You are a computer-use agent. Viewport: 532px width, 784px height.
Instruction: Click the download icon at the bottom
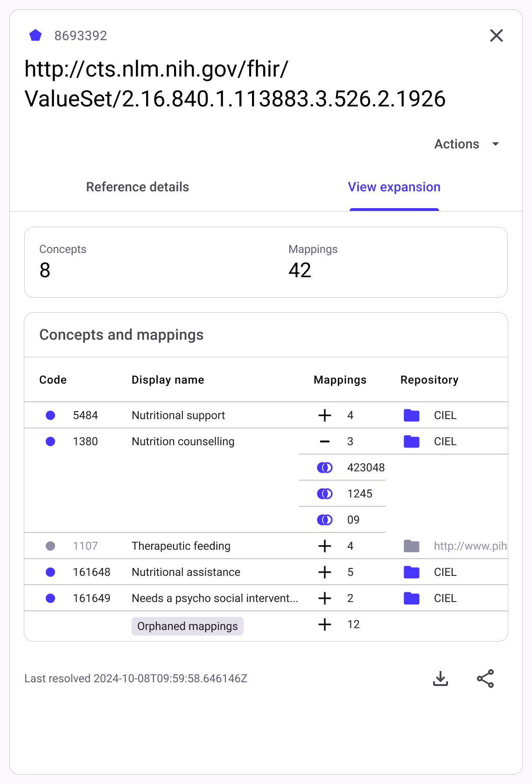click(x=440, y=679)
